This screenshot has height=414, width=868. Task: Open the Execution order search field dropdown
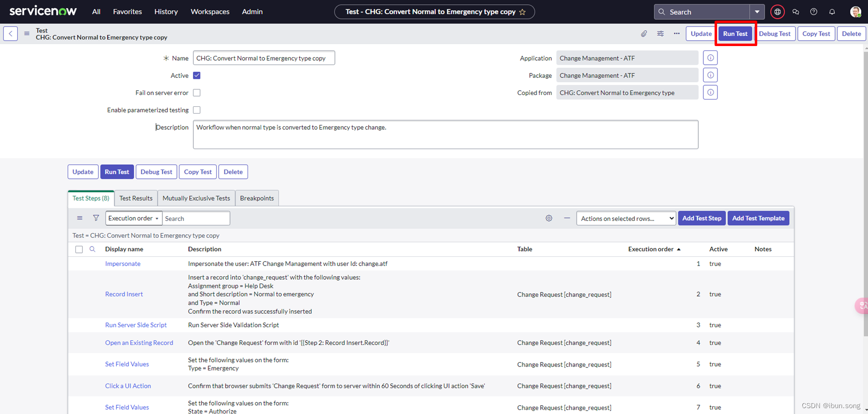(134, 218)
